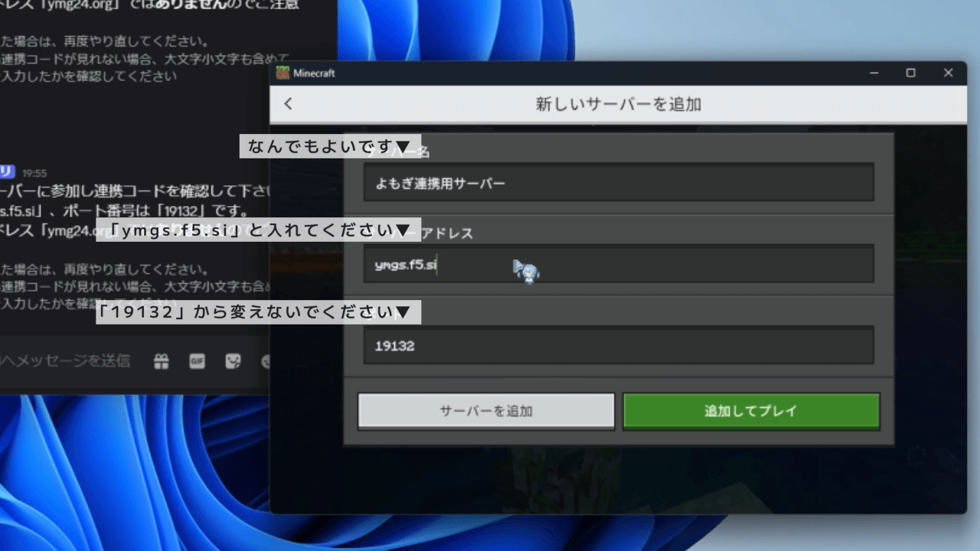The height and width of the screenshot is (551, 980).
Task: Open the gift icon in Discord's message bar
Action: click(162, 361)
